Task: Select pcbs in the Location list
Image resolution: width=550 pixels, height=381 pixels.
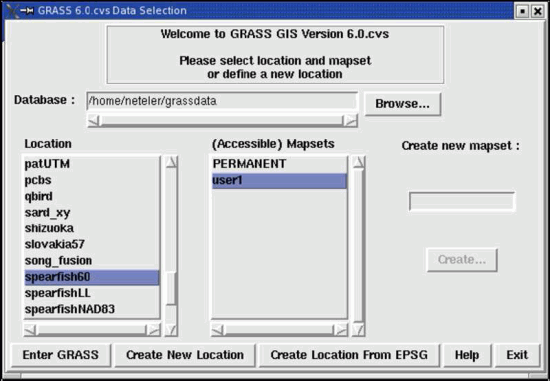Action: (92, 180)
